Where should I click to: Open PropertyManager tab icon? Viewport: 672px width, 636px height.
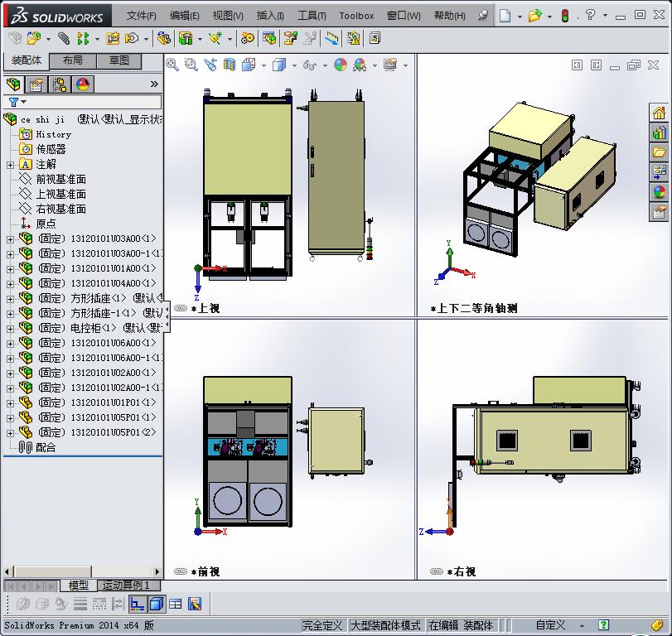click(36, 84)
